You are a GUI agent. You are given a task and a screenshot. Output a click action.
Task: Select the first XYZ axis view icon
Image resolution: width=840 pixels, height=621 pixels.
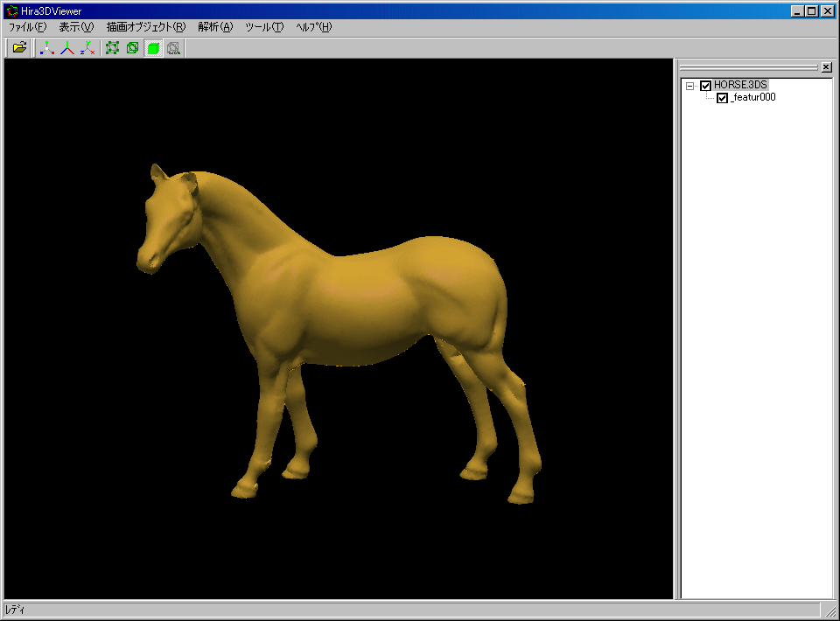click(47, 48)
